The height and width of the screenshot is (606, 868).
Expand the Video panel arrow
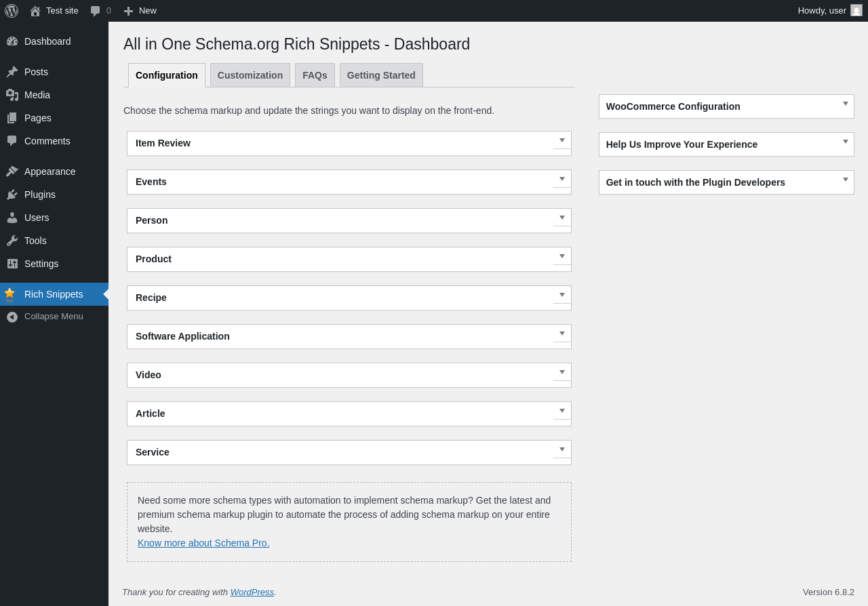[562, 372]
